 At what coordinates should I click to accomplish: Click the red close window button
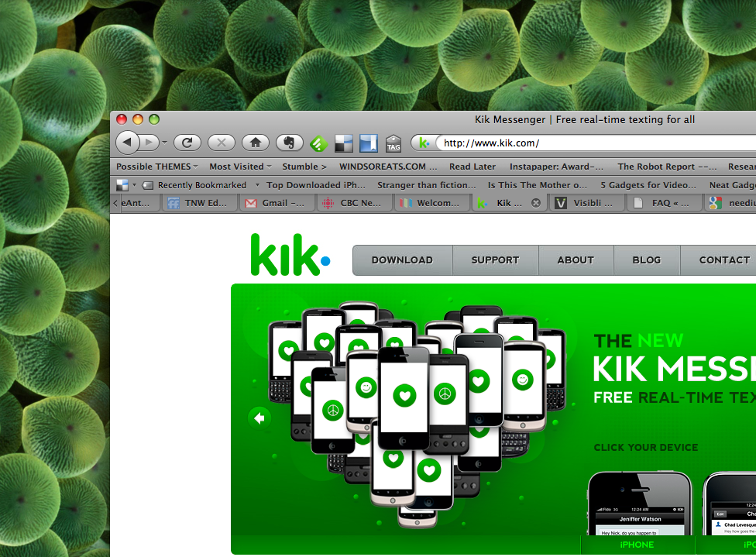pos(122,119)
